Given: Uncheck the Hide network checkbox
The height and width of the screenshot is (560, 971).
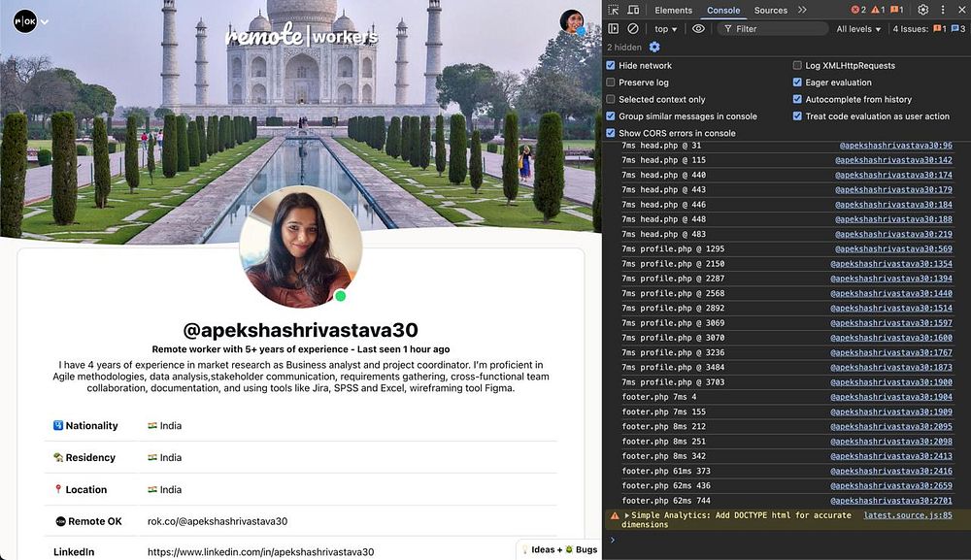Looking at the screenshot, I should pyautogui.click(x=611, y=66).
